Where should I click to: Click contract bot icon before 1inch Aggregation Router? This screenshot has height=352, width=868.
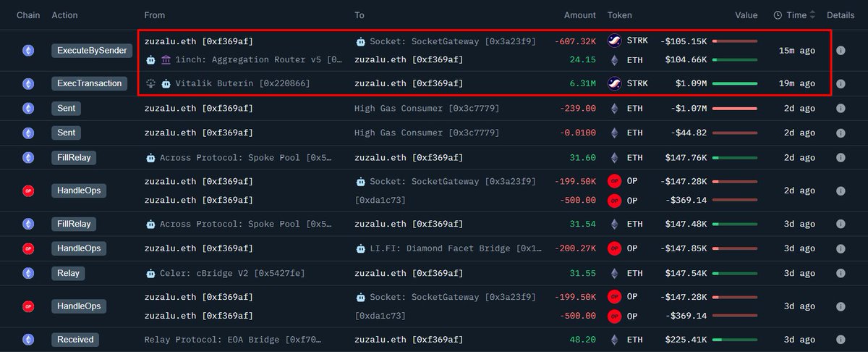pos(150,60)
